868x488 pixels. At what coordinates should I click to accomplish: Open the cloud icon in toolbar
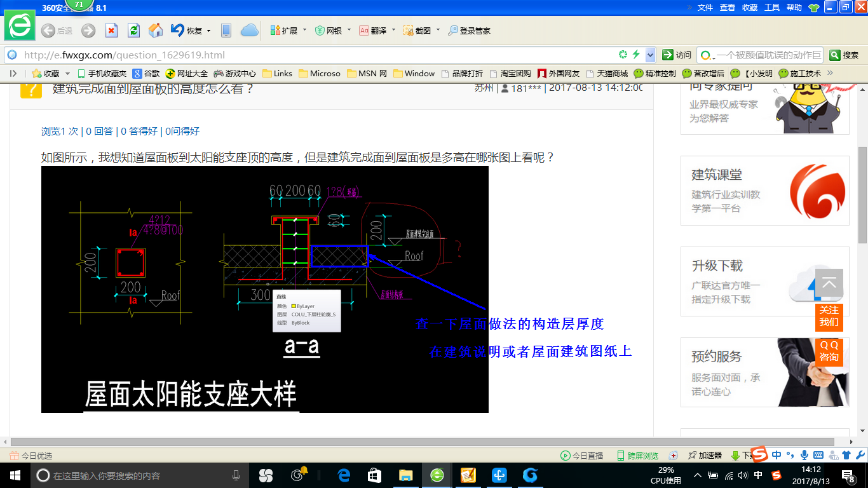pos(249,30)
